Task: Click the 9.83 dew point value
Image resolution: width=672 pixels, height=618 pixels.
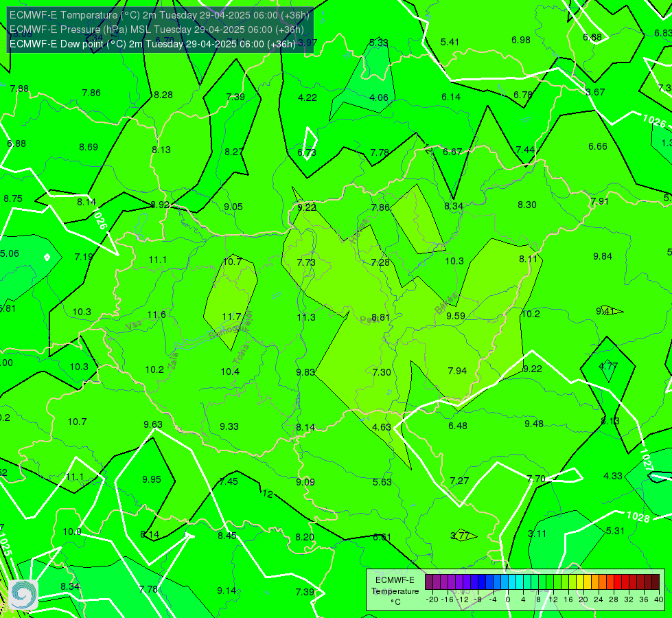Action: pos(305,372)
